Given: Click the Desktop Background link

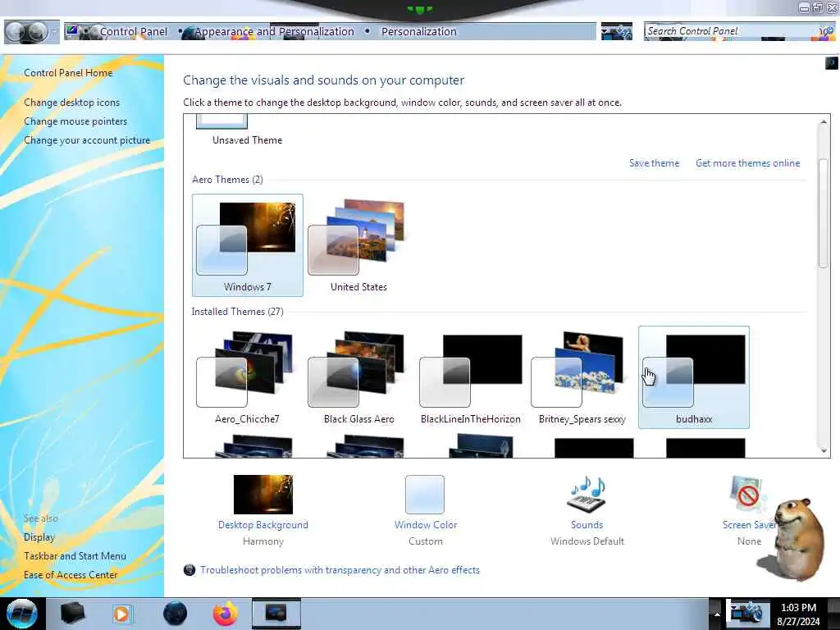Looking at the screenshot, I should click(263, 525).
